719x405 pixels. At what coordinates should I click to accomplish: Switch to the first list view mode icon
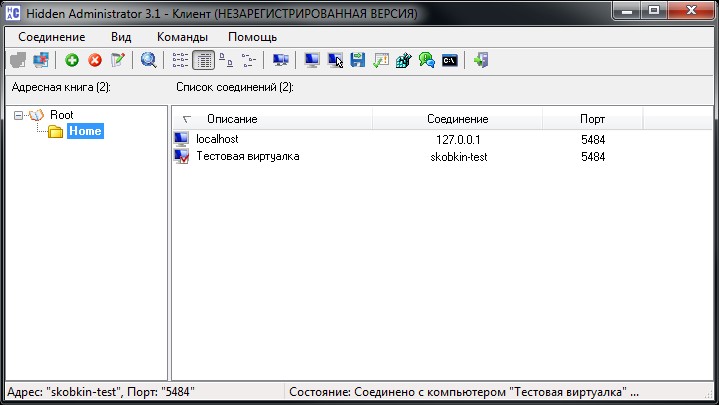click(x=180, y=61)
